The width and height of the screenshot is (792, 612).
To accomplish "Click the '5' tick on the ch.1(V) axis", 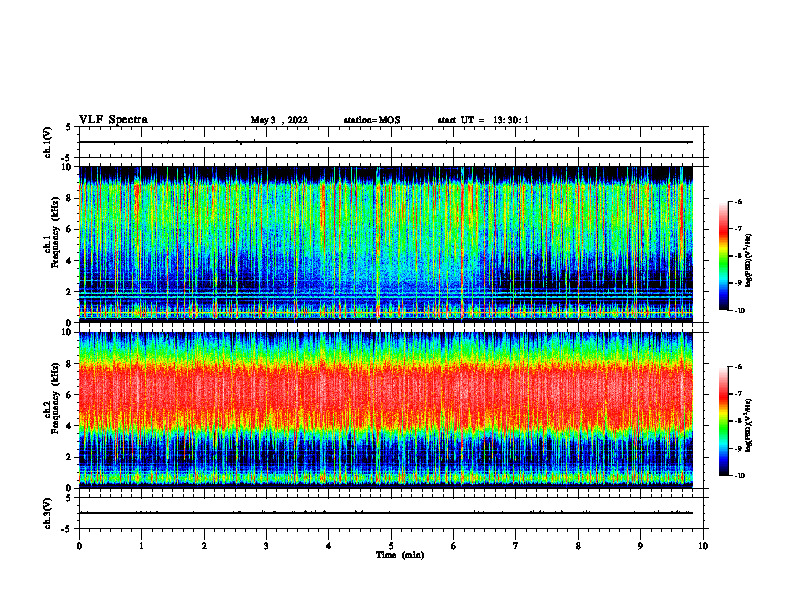I will coord(69,127).
